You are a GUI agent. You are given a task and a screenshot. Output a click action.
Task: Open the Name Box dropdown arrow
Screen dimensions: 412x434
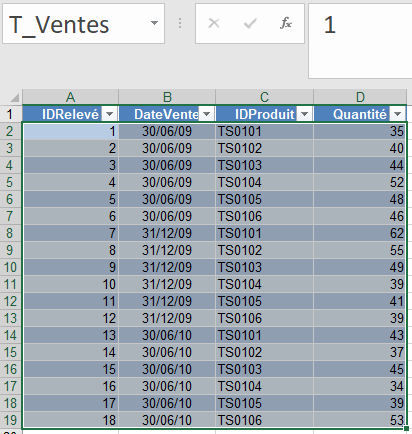point(154,23)
